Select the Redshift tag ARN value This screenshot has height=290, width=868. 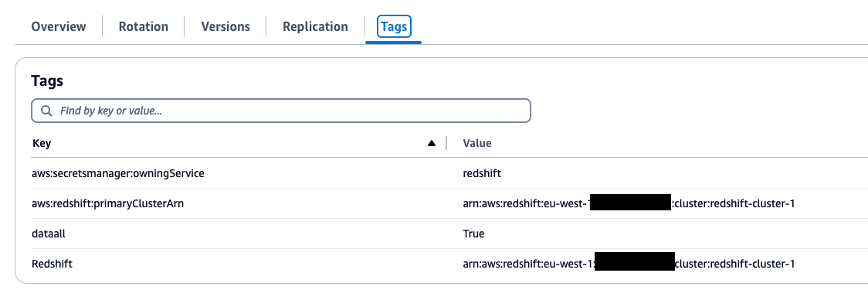pos(629,264)
